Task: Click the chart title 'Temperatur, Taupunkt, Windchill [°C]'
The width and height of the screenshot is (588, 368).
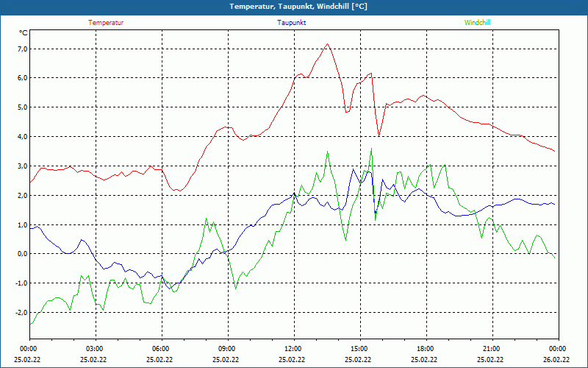Action: 298,7
